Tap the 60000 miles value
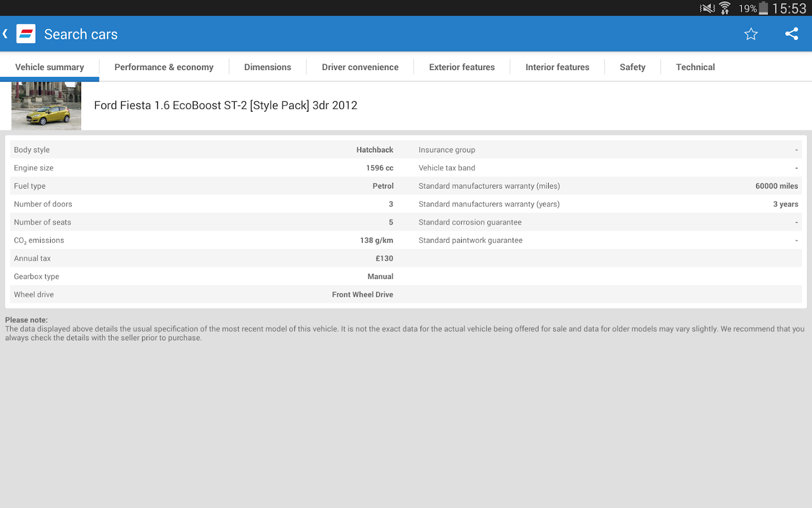Viewport: 812px width, 508px height. [776, 186]
